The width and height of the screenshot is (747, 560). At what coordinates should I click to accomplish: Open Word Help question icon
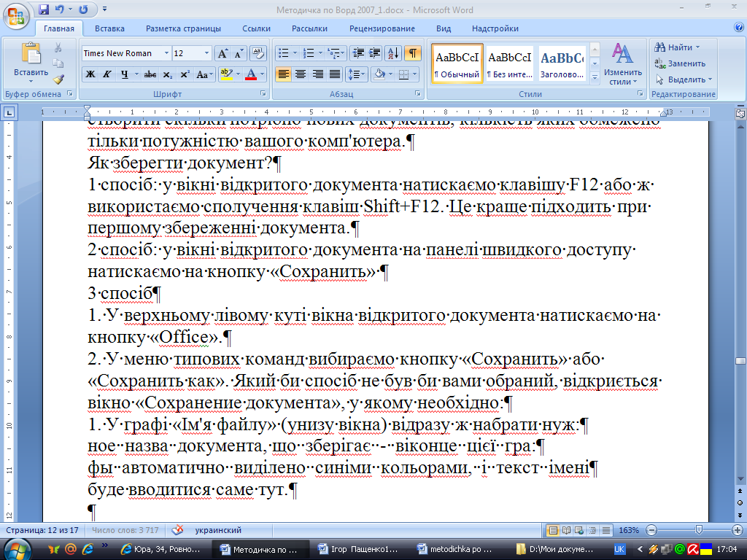point(739,27)
